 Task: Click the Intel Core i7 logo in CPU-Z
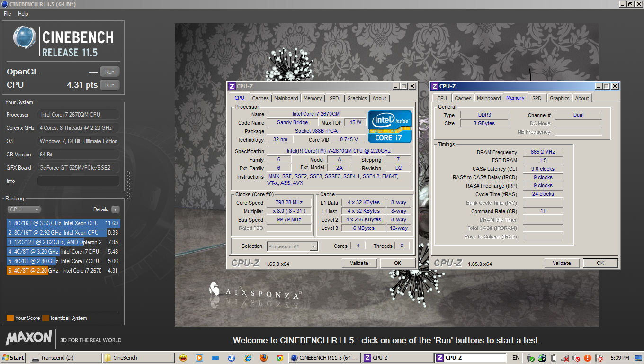390,127
